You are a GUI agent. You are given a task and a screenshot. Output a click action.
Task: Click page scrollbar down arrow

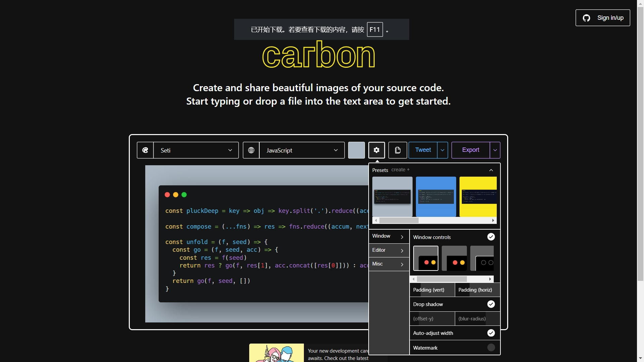641,359
